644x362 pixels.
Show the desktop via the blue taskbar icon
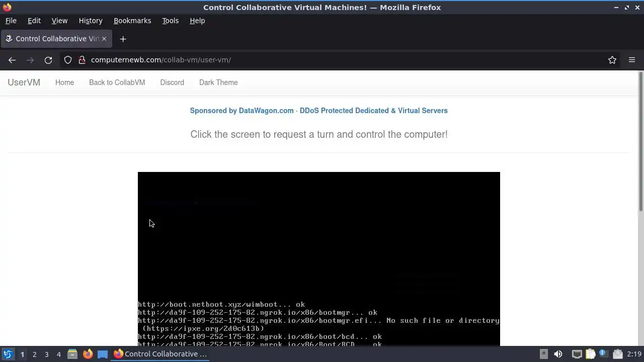tap(103, 354)
